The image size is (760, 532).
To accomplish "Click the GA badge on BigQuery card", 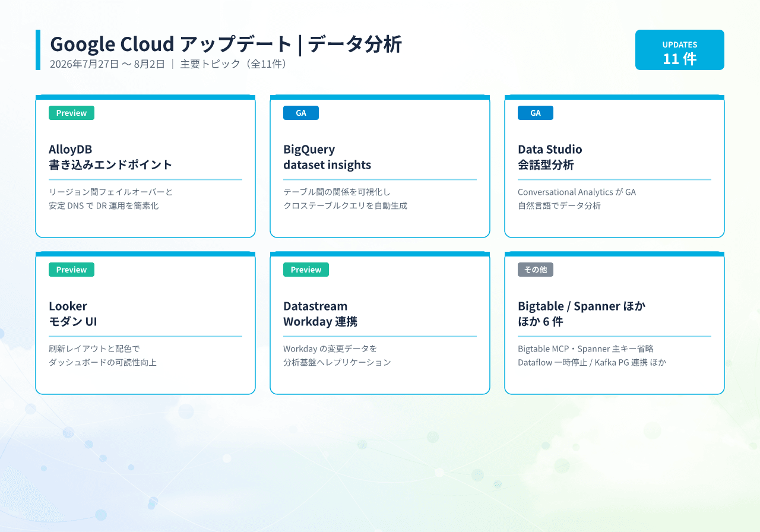I will point(301,113).
